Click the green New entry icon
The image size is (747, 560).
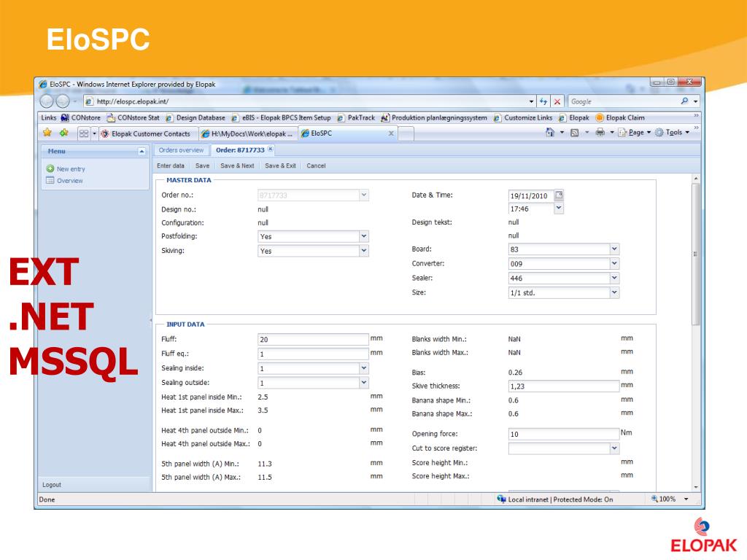click(x=50, y=168)
